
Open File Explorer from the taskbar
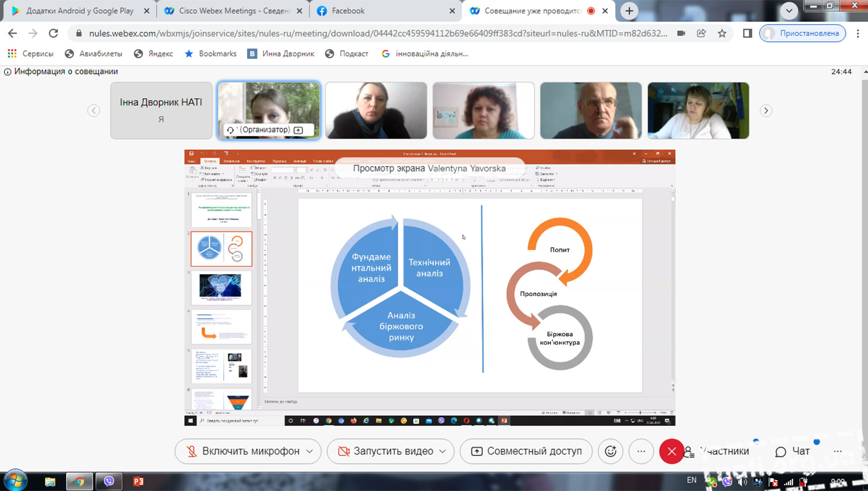click(50, 481)
